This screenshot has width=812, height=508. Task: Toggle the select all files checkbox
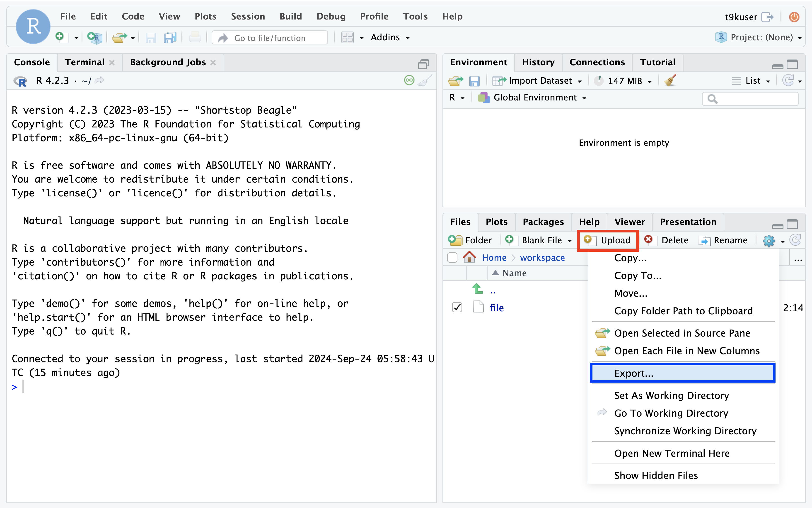(452, 258)
